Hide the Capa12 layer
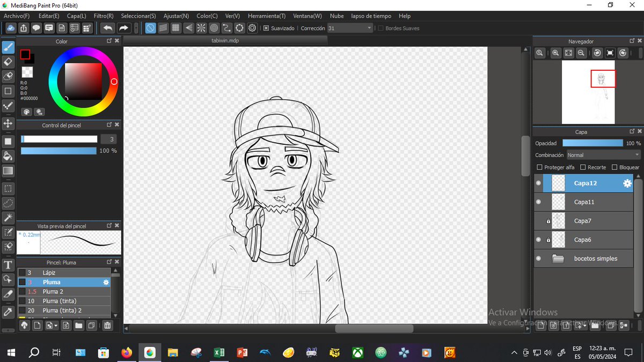This screenshot has width=644, height=362. tap(538, 183)
